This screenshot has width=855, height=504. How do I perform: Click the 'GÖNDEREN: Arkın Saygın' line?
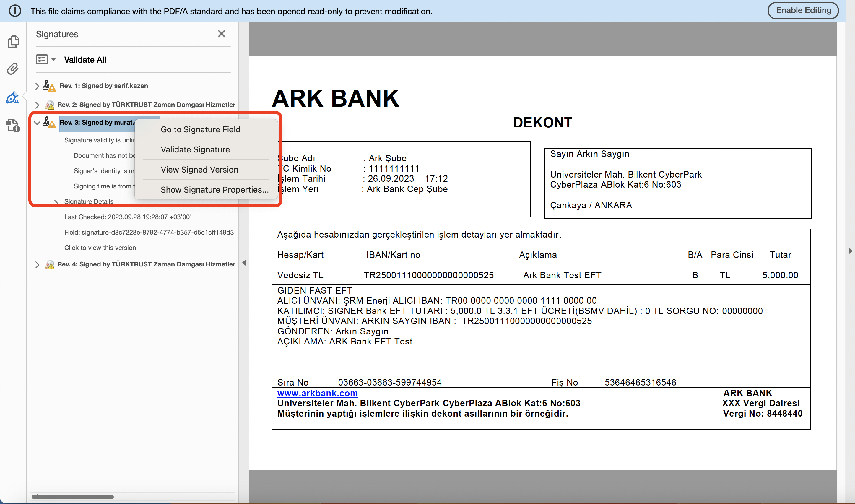pos(333,331)
